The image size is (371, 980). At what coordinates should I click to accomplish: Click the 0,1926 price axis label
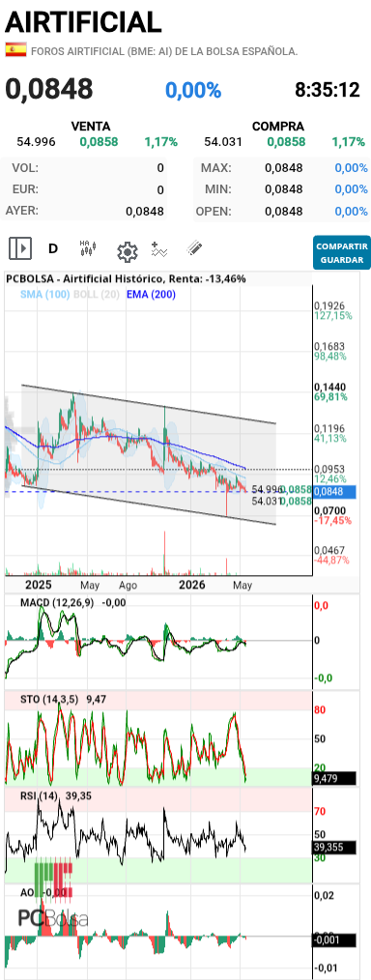tap(329, 305)
